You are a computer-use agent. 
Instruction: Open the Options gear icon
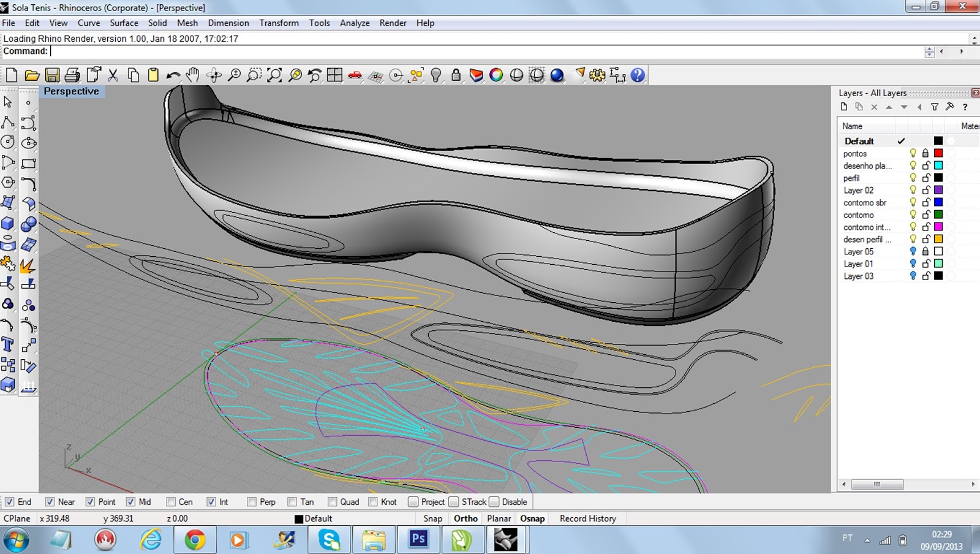pyautogui.click(x=597, y=75)
